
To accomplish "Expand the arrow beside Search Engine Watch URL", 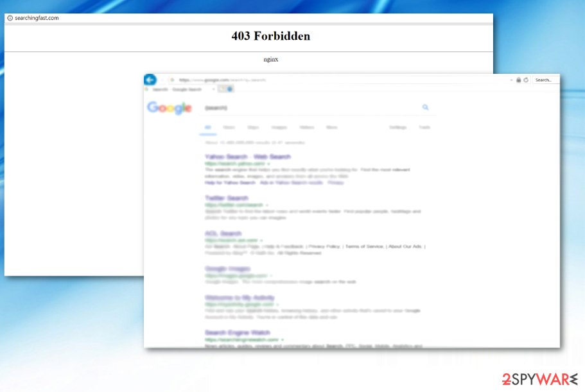I will click(283, 340).
